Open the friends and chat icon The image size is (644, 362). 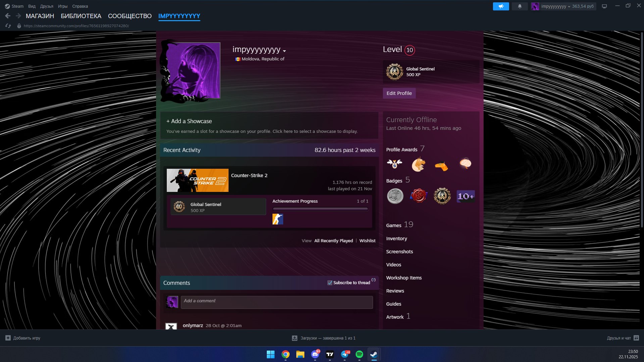coord(636,338)
